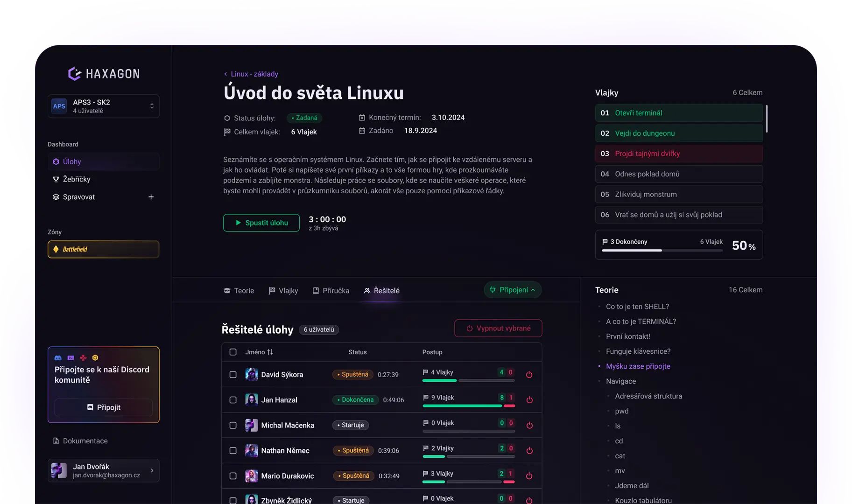Image resolution: width=852 pixels, height=504 pixels.
Task: Power off David Sýkora's task
Action: pos(529,374)
